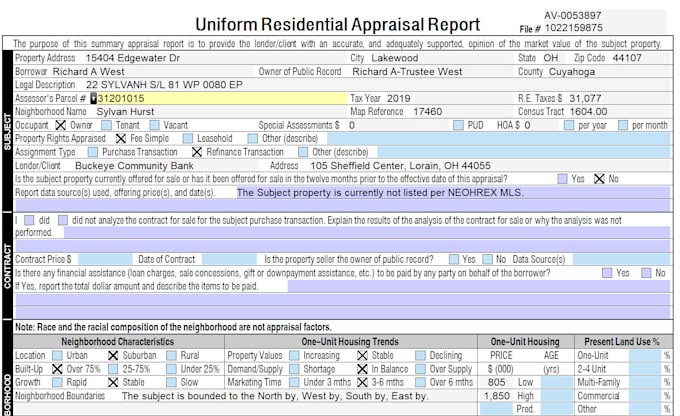Image resolution: width=680 pixels, height=416 pixels.
Task: Check No for financial assistance
Action: tap(646, 273)
